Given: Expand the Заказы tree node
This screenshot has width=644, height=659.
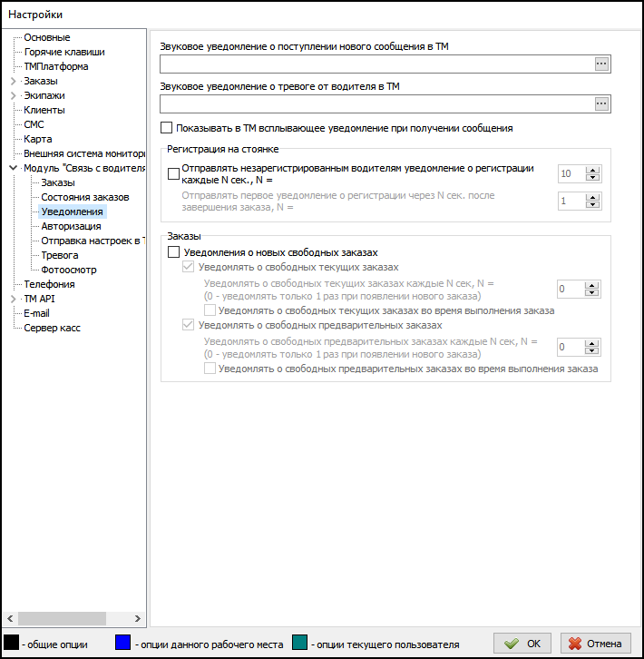Looking at the screenshot, I should tap(13, 82).
